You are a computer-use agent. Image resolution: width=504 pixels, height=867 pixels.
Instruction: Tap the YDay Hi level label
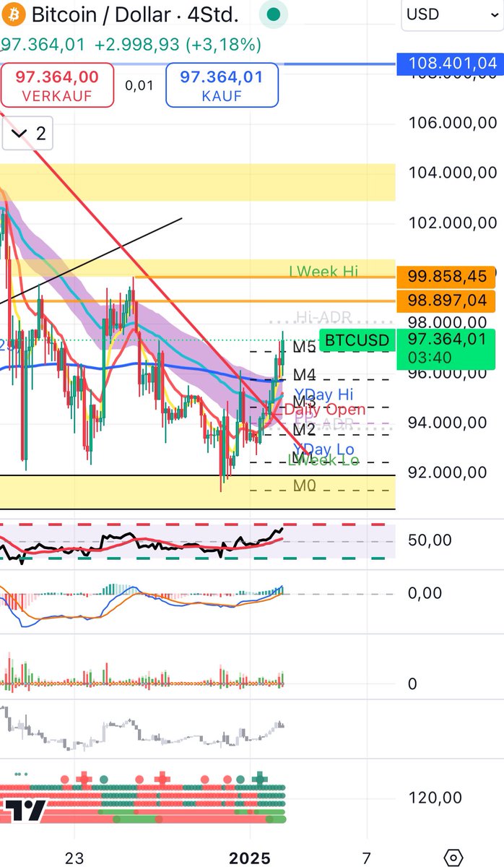click(323, 394)
